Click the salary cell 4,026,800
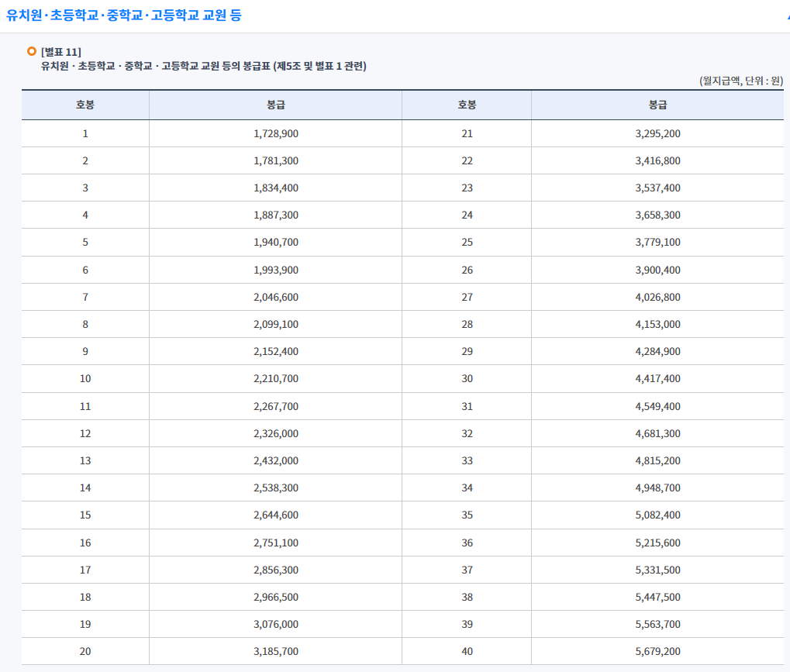790x672 pixels. click(x=657, y=297)
